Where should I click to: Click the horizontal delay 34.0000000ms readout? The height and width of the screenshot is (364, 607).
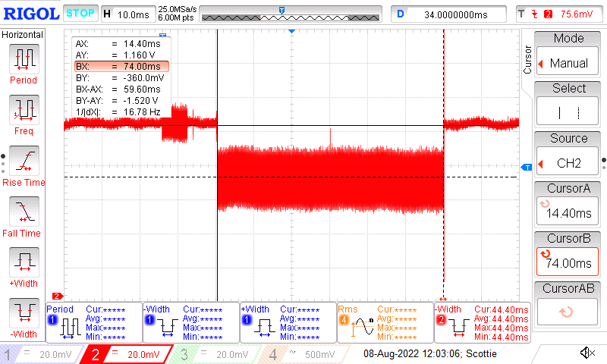click(x=448, y=14)
